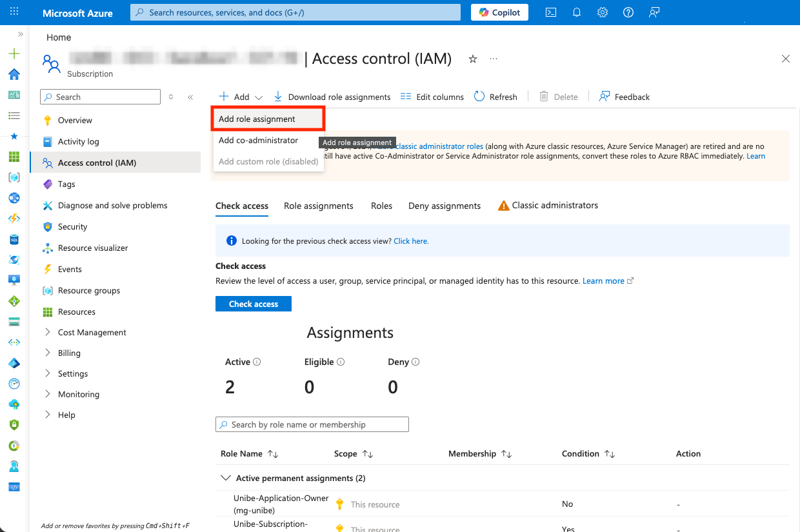
Task: Collapse Active permanent assignments group
Action: [x=225, y=478]
